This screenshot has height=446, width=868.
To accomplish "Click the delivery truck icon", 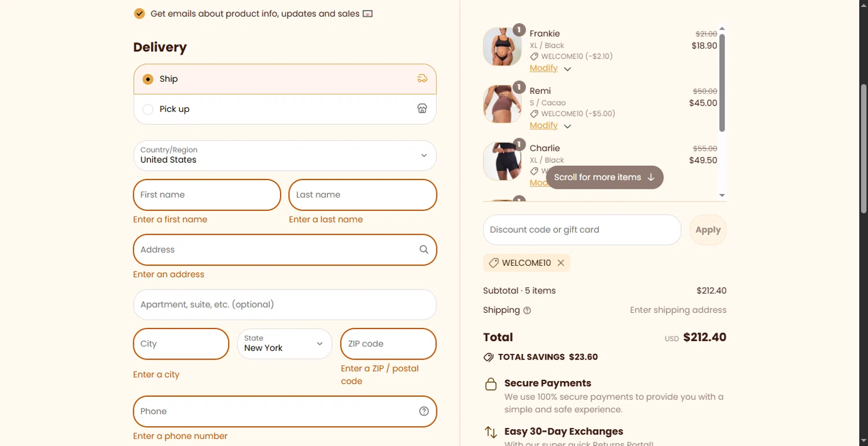I will coord(422,79).
